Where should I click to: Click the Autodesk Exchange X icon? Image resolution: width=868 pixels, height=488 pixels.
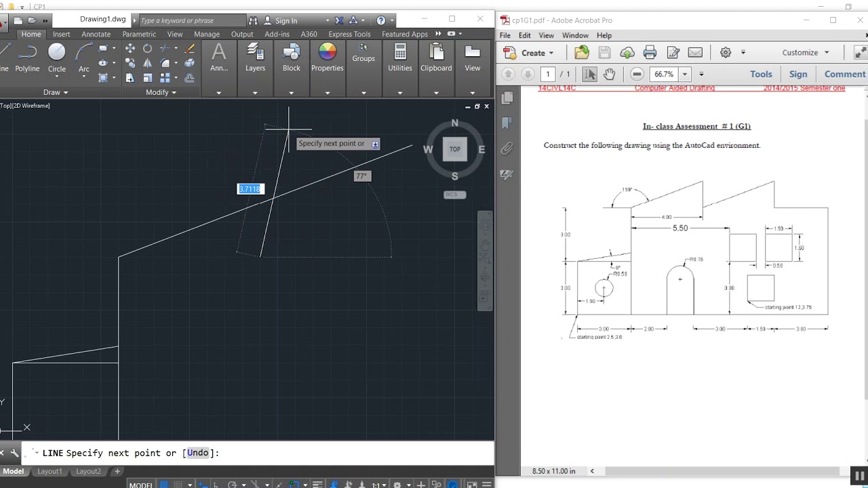339,20
